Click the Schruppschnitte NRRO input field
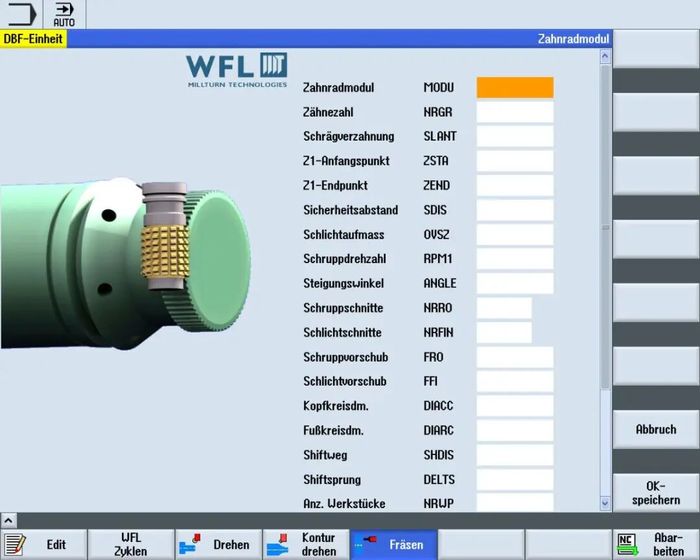The image size is (700, 560). click(x=504, y=308)
